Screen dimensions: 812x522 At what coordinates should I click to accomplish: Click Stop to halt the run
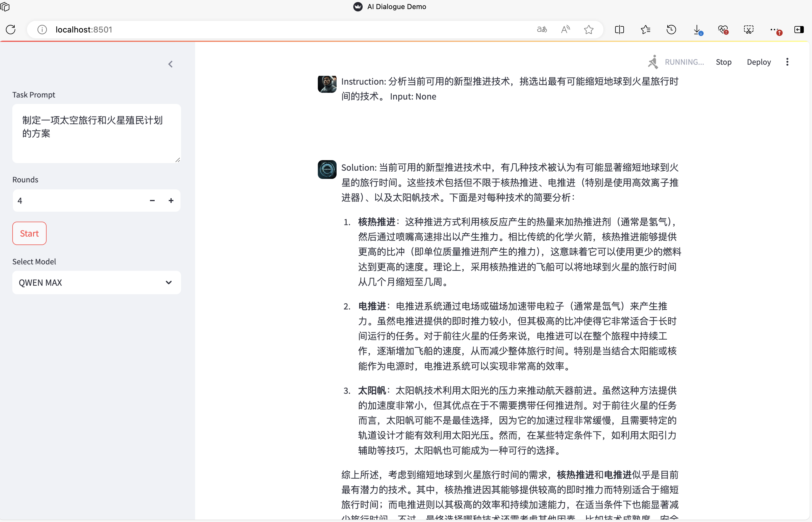[723, 62]
